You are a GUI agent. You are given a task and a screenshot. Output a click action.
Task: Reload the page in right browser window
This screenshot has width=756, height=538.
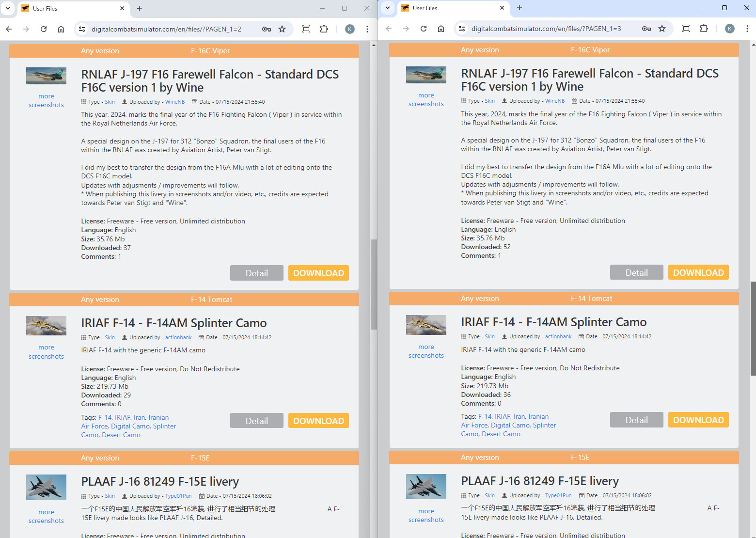point(424,29)
